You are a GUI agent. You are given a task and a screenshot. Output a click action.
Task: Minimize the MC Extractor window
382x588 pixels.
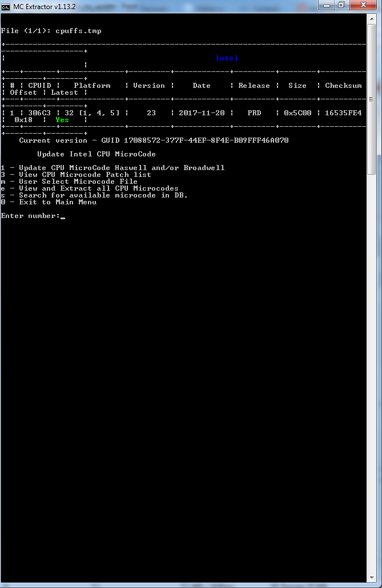tap(327, 5)
